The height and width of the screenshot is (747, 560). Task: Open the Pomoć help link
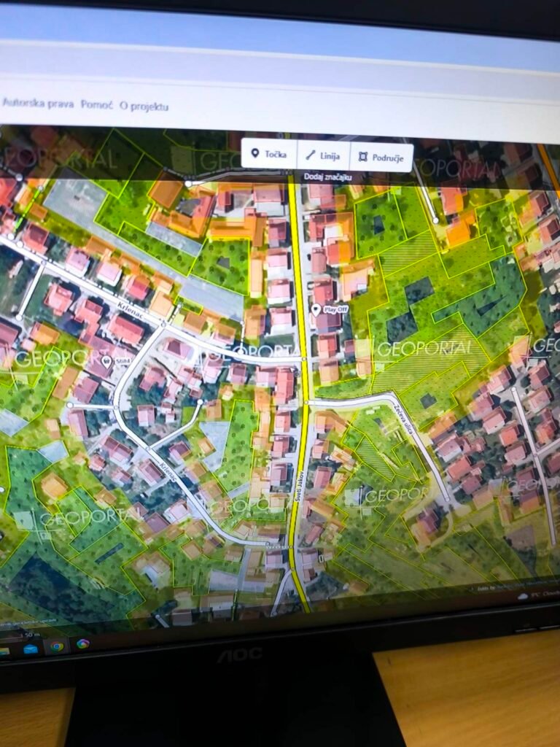pos(97,104)
